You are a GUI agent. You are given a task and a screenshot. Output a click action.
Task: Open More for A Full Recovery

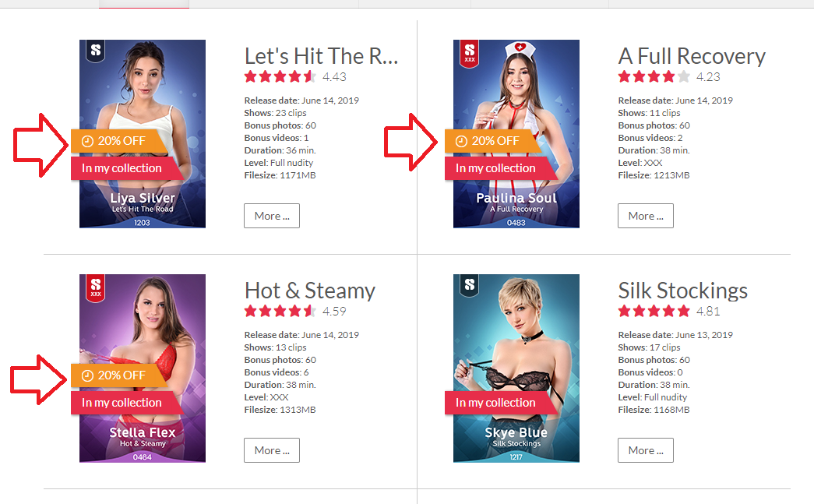pos(646,216)
